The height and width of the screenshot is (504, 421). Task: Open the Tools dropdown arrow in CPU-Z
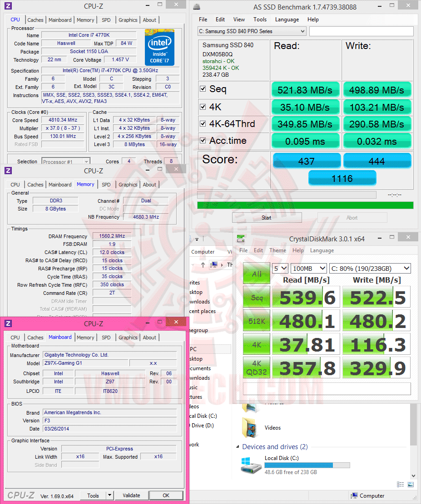[110, 495]
